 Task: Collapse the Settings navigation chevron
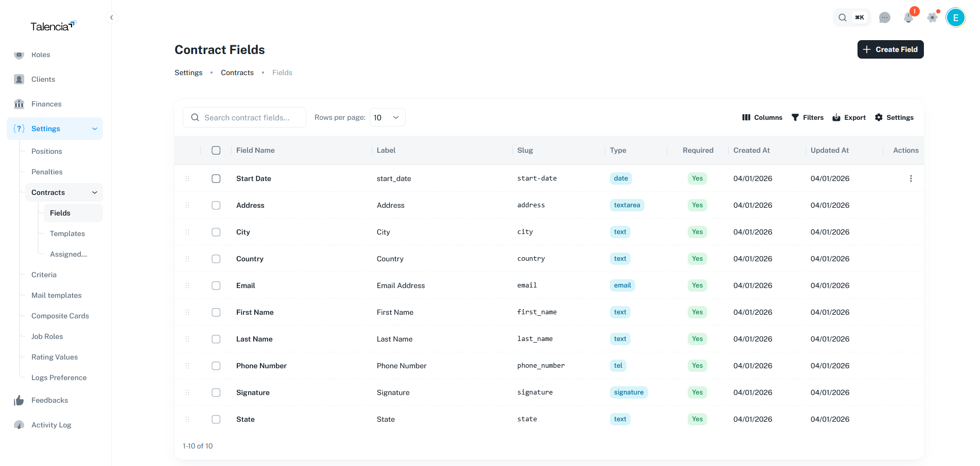(x=94, y=129)
